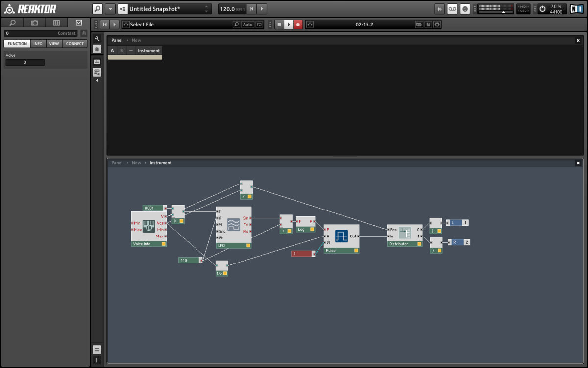Image resolution: width=588 pixels, height=368 pixels.
Task: Toggle the audio engine power button
Action: pyautogui.click(x=542, y=9)
